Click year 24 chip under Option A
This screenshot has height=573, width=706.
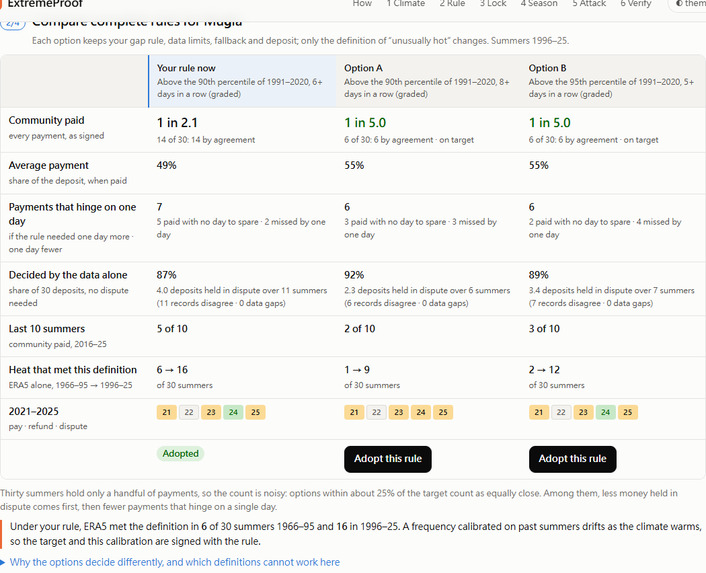click(421, 412)
